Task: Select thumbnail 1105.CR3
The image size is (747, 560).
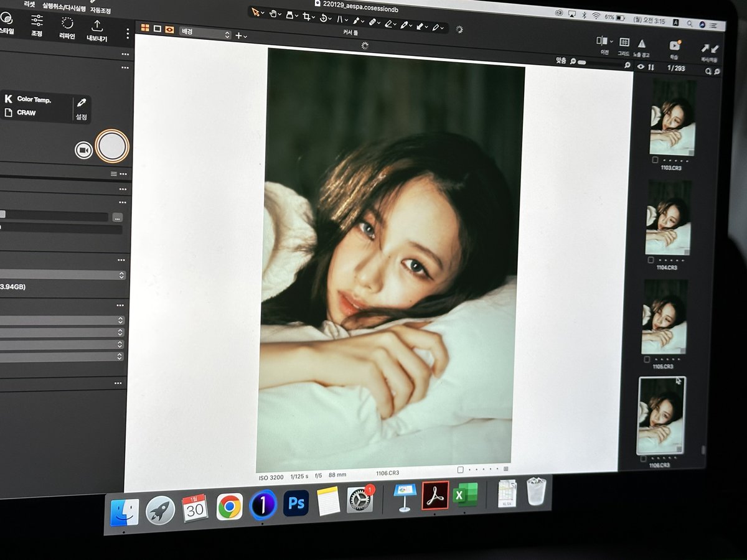Action: click(664, 317)
